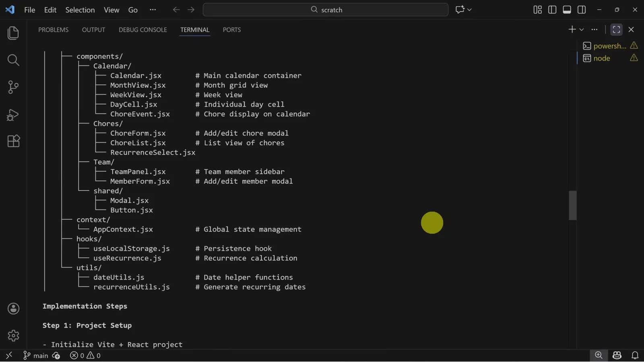Open the Explorer view
Viewport: 644px width, 362px height.
click(13, 33)
